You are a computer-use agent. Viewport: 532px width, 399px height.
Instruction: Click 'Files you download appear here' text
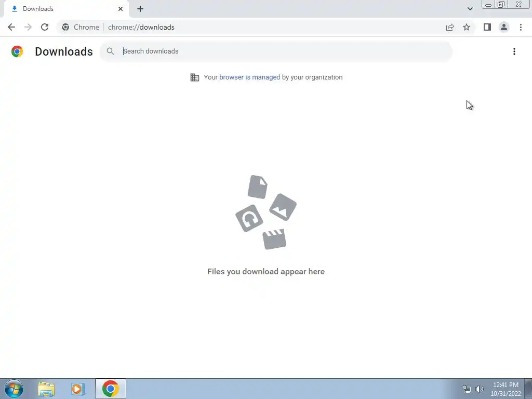(266, 272)
